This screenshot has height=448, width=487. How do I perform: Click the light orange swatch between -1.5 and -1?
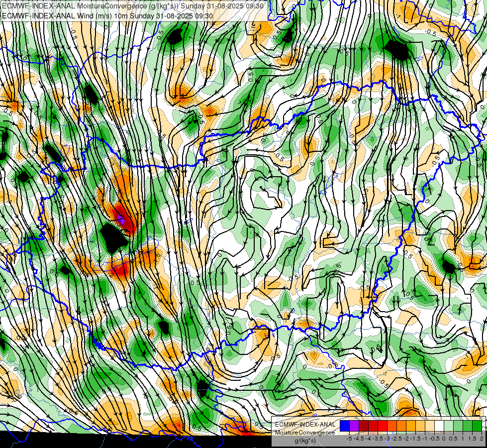tap(420, 426)
